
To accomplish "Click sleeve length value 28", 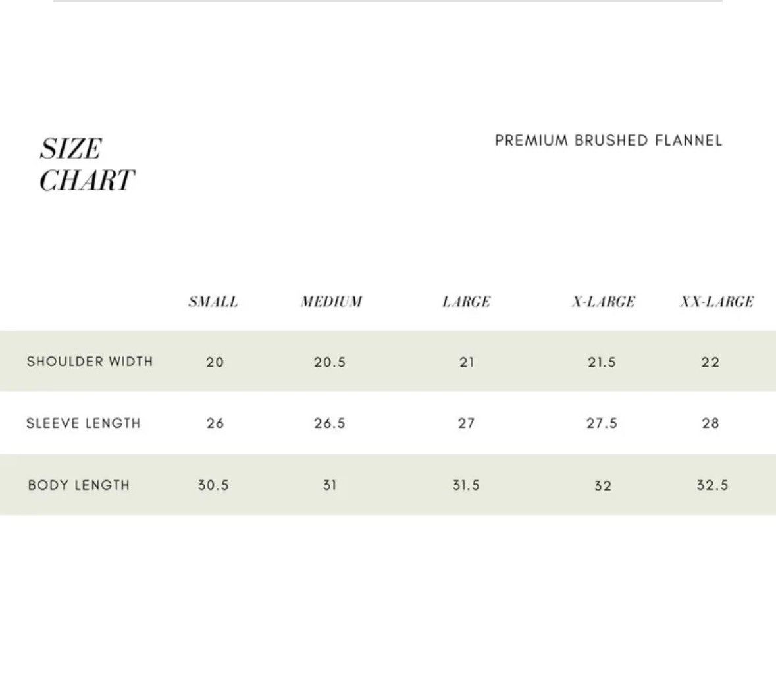I will (710, 423).
